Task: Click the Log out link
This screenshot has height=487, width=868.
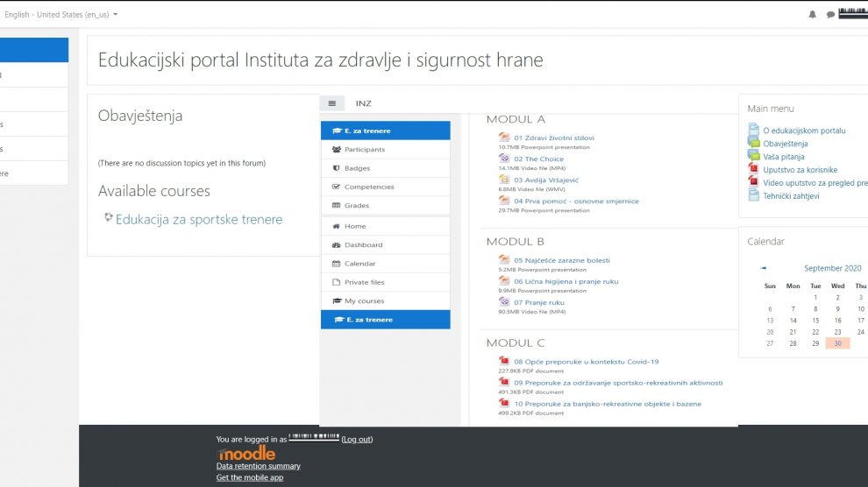Action: (x=357, y=439)
